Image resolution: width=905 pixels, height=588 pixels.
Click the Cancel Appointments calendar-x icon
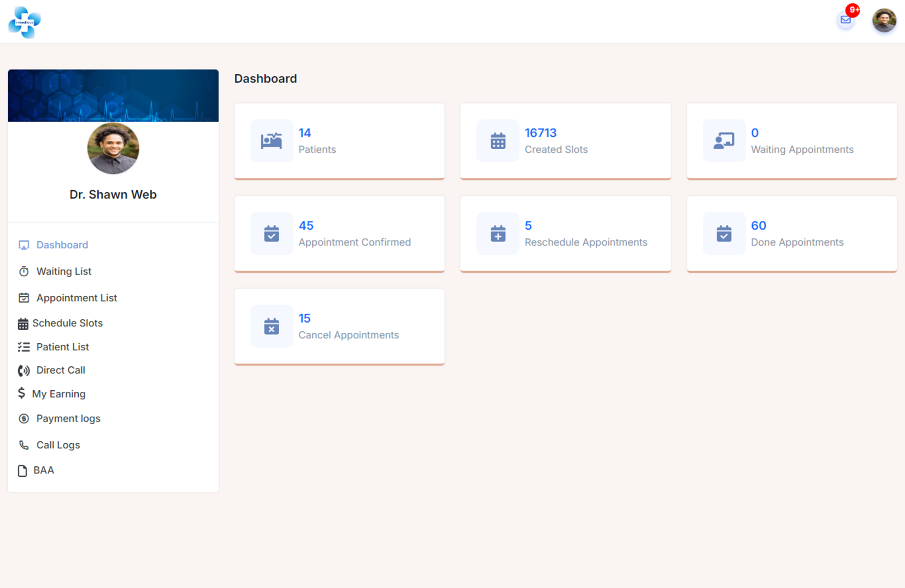coord(271,326)
